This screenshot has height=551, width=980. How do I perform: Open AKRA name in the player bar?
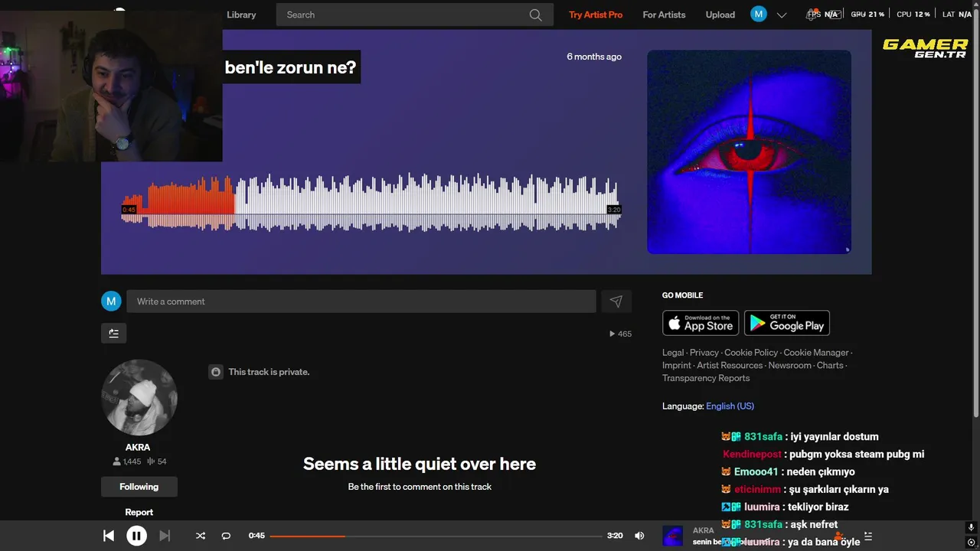(x=703, y=530)
